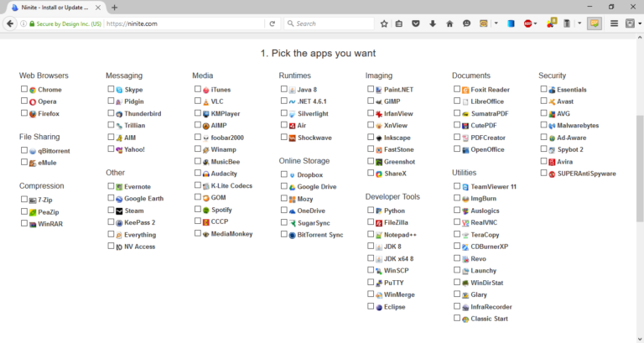
Task: Reload the page with the refresh icon
Action: [272, 23]
